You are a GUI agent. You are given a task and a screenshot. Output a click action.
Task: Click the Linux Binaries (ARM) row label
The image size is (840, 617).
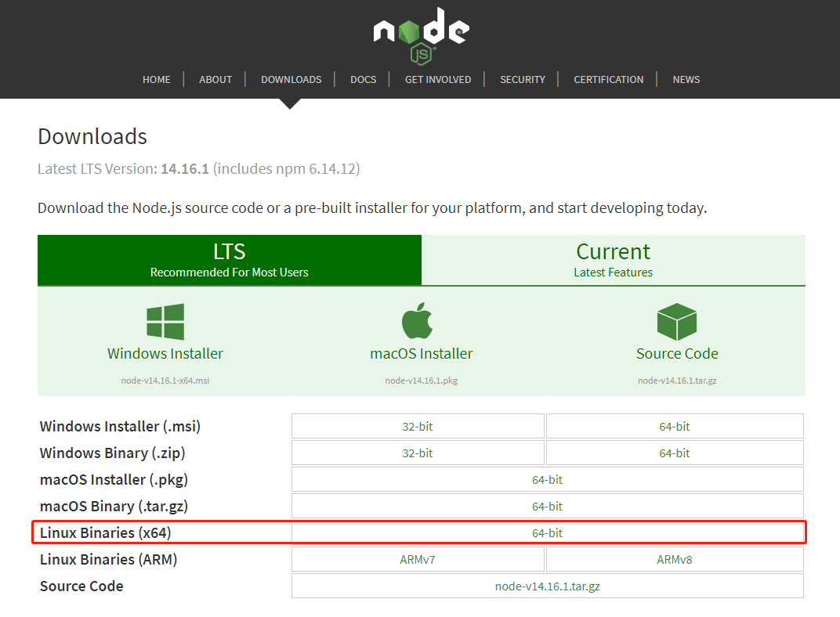pyautogui.click(x=109, y=560)
